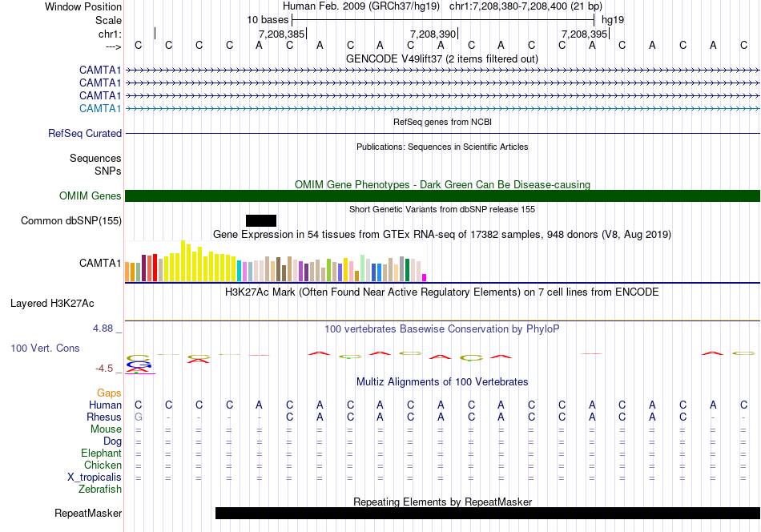Image resolution: width=761 pixels, height=532 pixels.
Task: Click the OMIM Gene Phenotypes track title
Action: (x=442, y=184)
